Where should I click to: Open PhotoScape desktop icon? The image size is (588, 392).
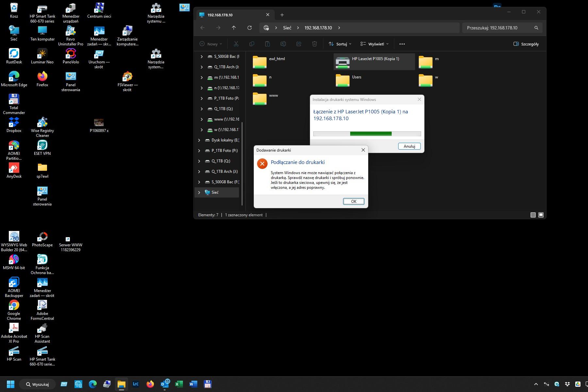pos(42,239)
